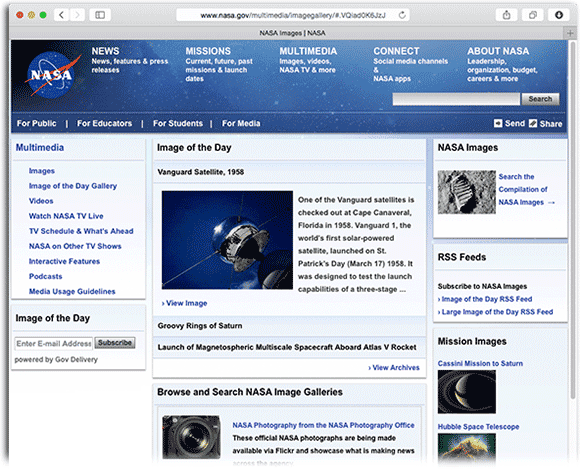Open Interactive Features link

[x=64, y=261]
